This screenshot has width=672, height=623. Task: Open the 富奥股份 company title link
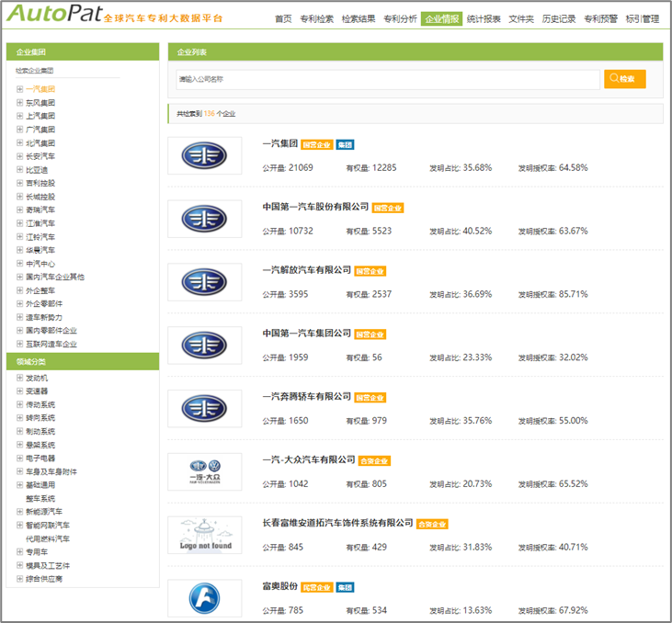[x=279, y=586]
